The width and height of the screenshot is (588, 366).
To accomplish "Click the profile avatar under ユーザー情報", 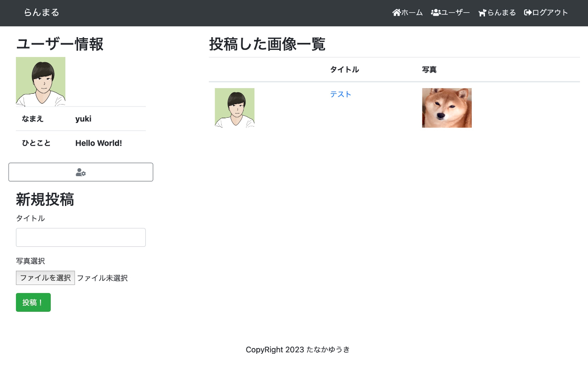I will tap(40, 81).
